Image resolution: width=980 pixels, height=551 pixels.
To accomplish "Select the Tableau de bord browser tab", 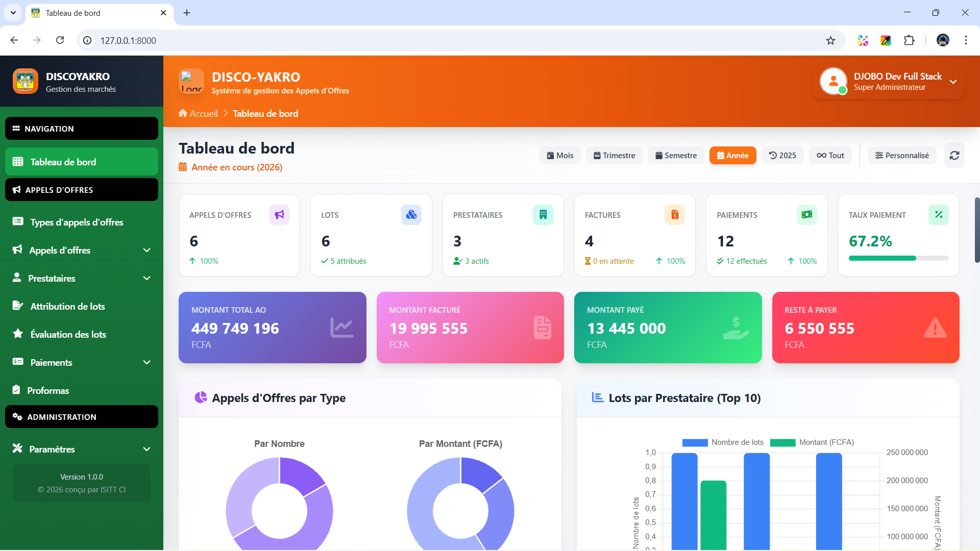I will tap(99, 13).
